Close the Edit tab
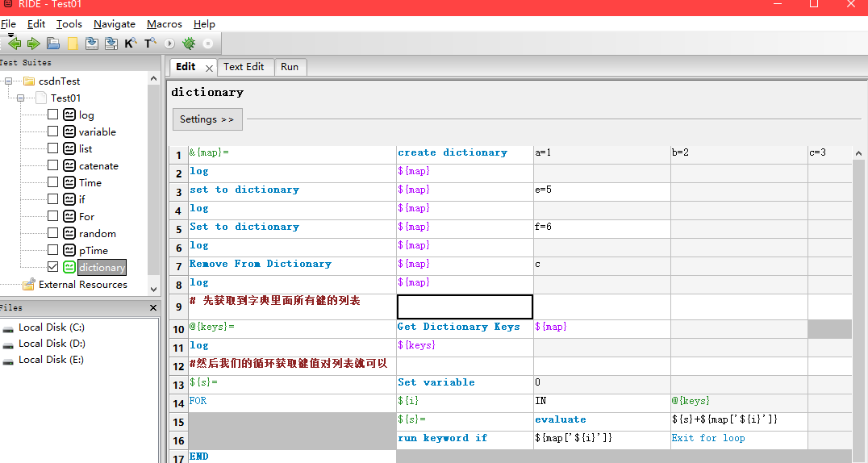 (x=209, y=68)
